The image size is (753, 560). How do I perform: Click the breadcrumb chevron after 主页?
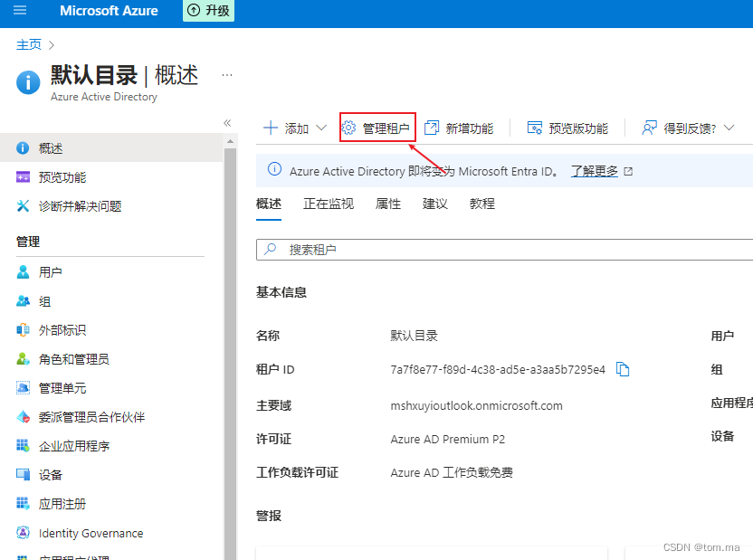point(52,45)
